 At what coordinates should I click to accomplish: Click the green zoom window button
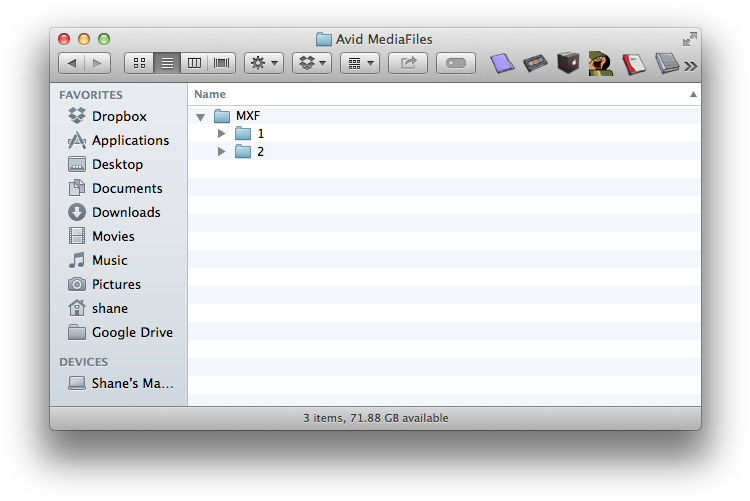point(104,39)
